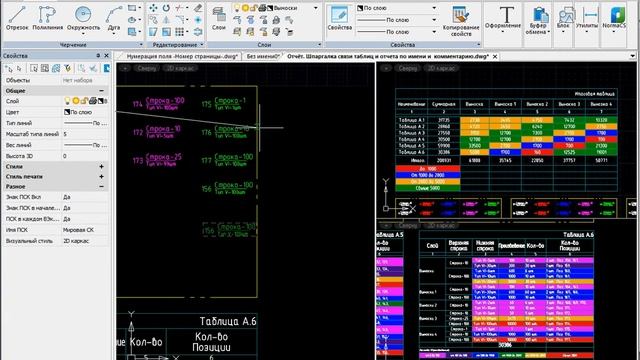640x360 pixels.
Task: Toggle layer freeze sun icon in ribbon
Action: [245, 8]
